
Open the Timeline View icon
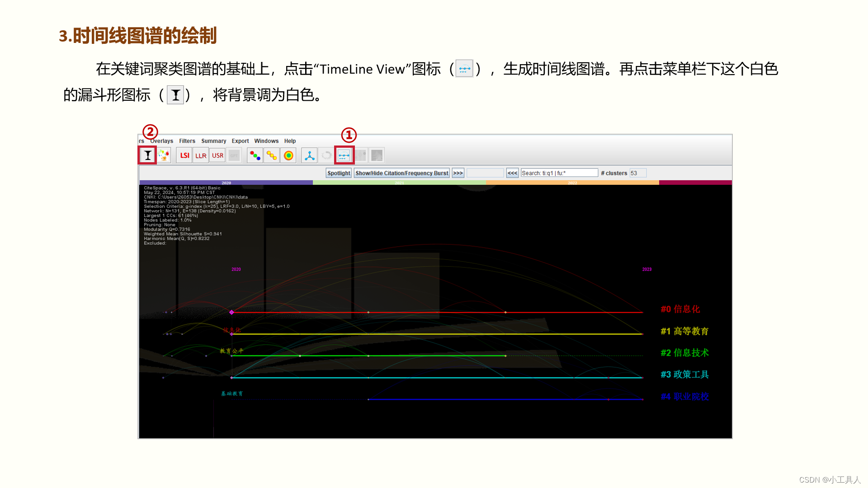[x=344, y=155]
